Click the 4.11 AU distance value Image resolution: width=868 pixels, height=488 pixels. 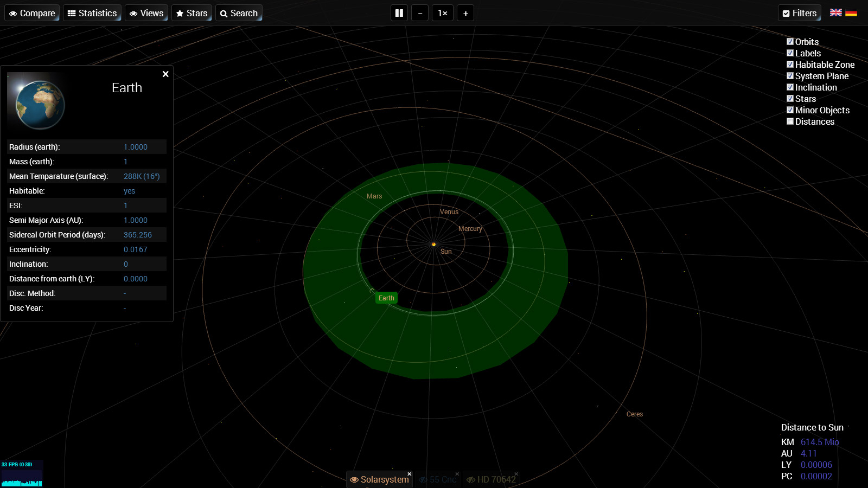click(808, 453)
